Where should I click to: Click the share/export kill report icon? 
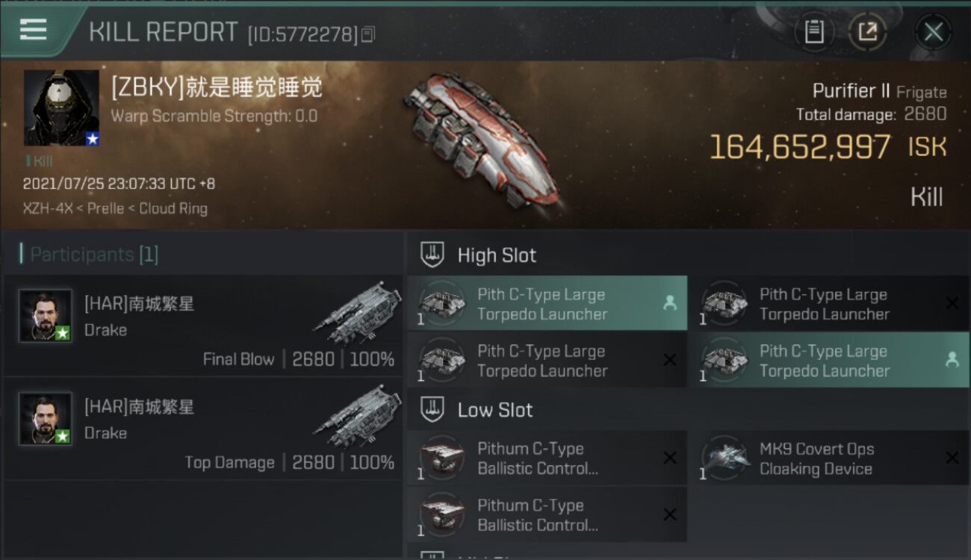coord(867,32)
